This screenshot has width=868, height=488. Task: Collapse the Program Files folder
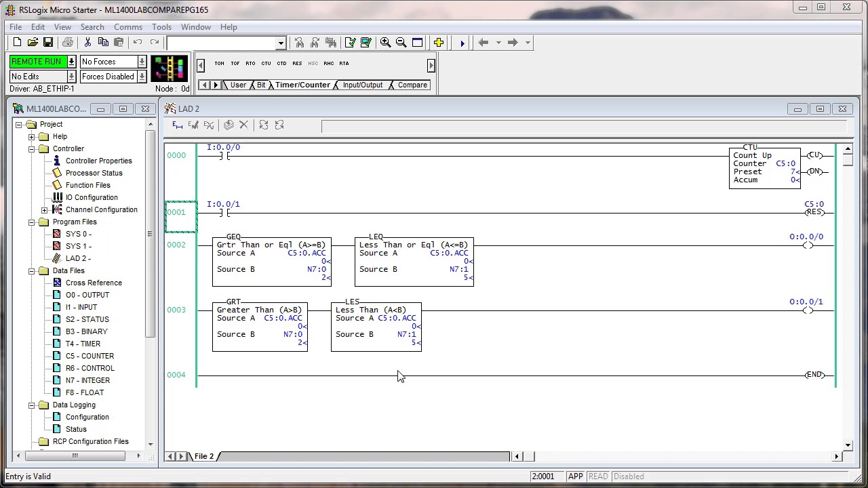pos(32,222)
